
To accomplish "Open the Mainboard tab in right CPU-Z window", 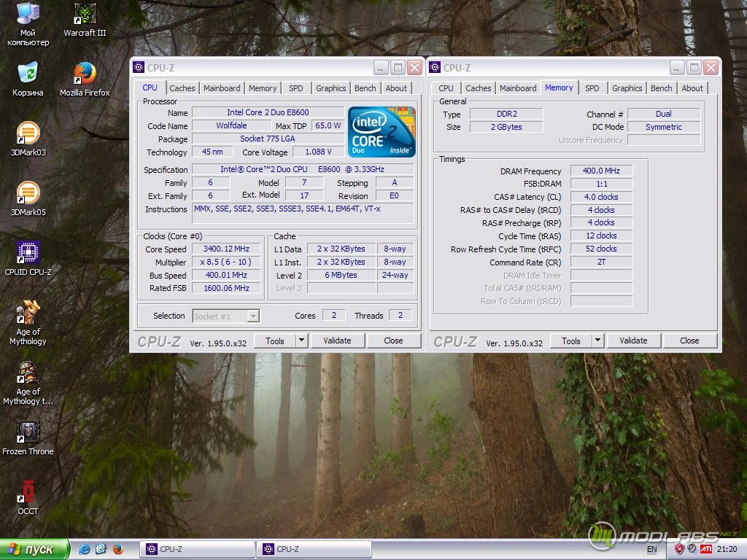I will click(519, 88).
